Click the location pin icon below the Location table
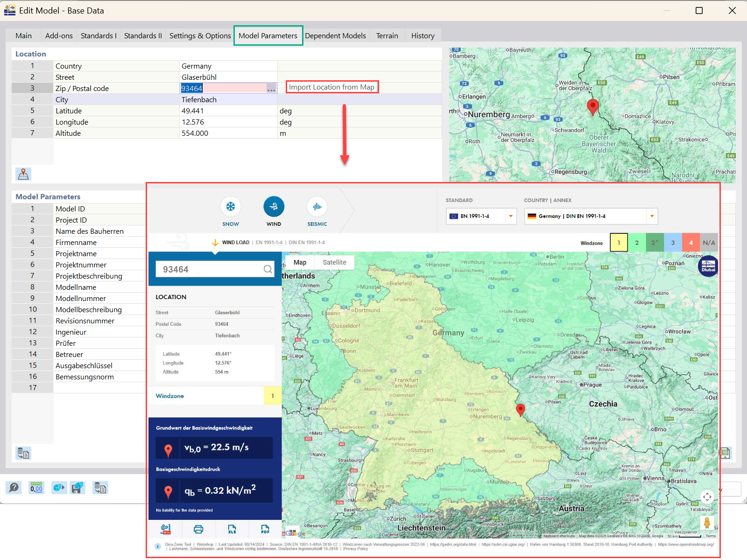Screen dimensions: 747x560 coord(23,174)
